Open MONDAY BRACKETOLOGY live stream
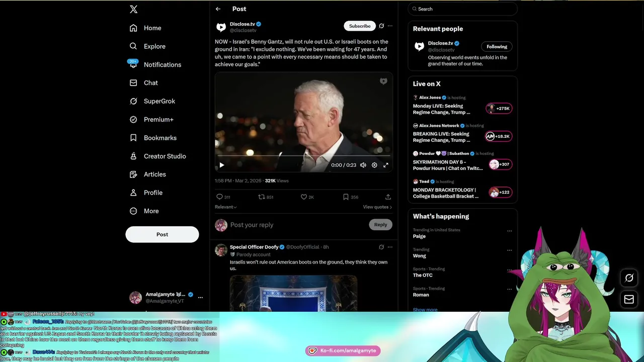The image size is (644, 362). [x=446, y=193]
